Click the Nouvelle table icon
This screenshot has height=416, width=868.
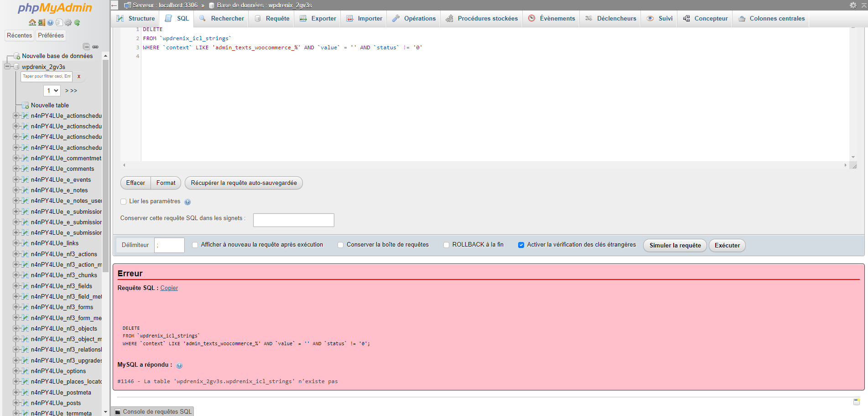26,105
